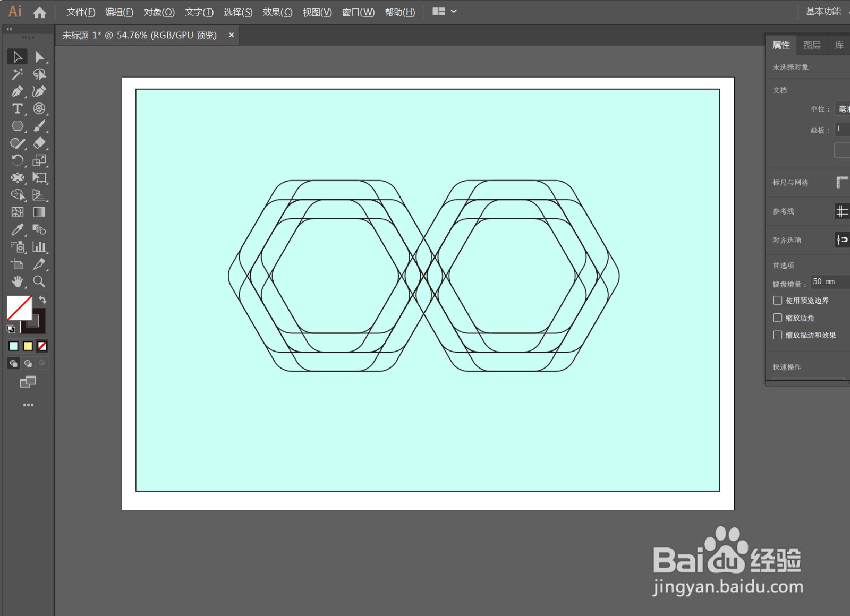This screenshot has height=616, width=850.
Task: Open the 文字(T) menu
Action: pyautogui.click(x=199, y=12)
